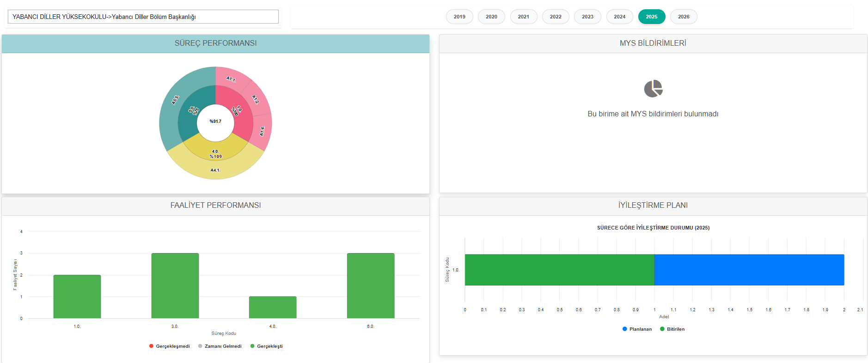Toggle Bitirilen series label in legend
868x363 pixels.
[x=675, y=329]
